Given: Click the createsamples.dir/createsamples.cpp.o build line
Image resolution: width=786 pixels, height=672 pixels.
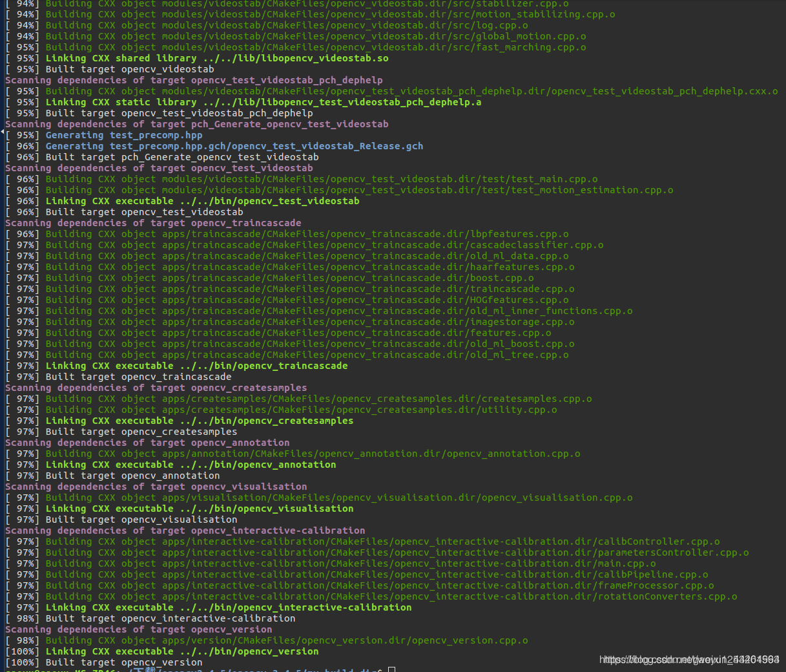Looking at the screenshot, I should (x=298, y=399).
